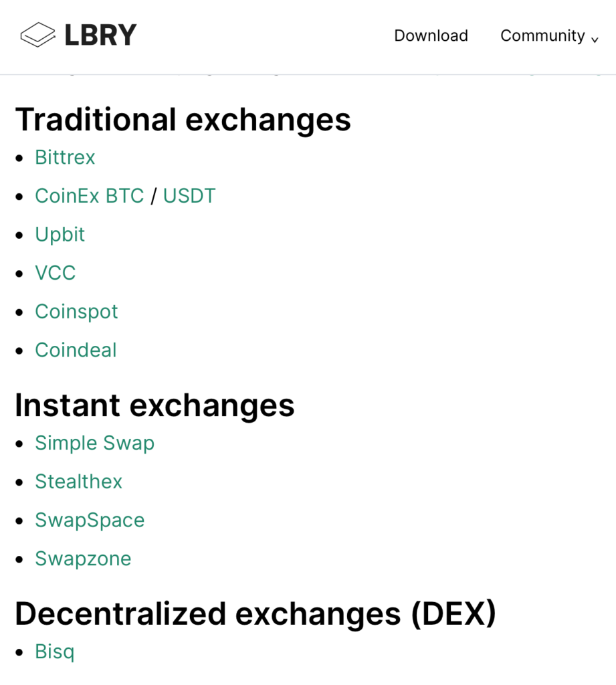Open the CoinEx BTC link
This screenshot has width=616, height=685.
[90, 196]
